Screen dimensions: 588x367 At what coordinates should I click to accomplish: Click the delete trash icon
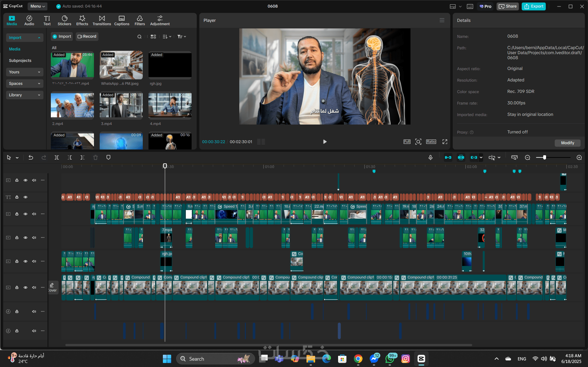click(95, 158)
